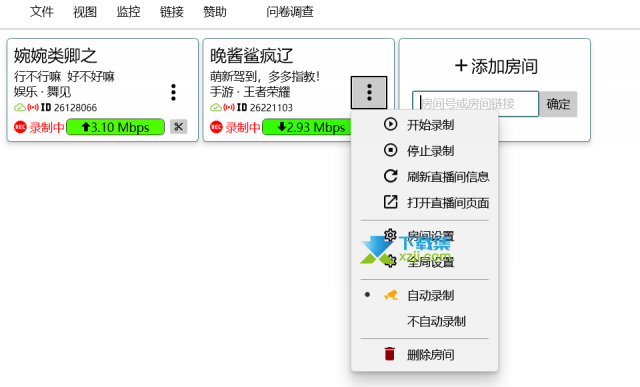The image size is (640, 387).
Task: Click the cloud icon beside ID 26221103
Action: tap(216, 107)
